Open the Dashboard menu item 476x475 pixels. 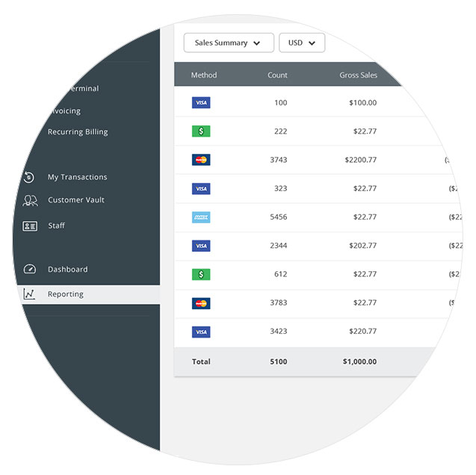click(x=68, y=270)
